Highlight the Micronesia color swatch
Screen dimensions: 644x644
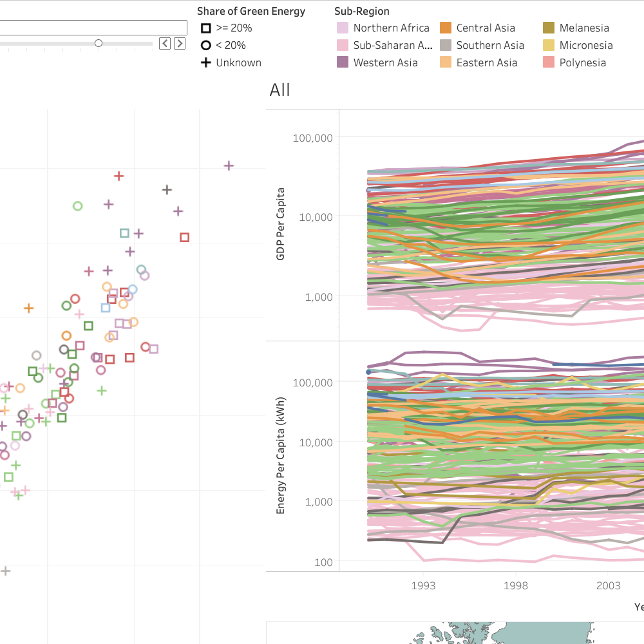click(549, 45)
